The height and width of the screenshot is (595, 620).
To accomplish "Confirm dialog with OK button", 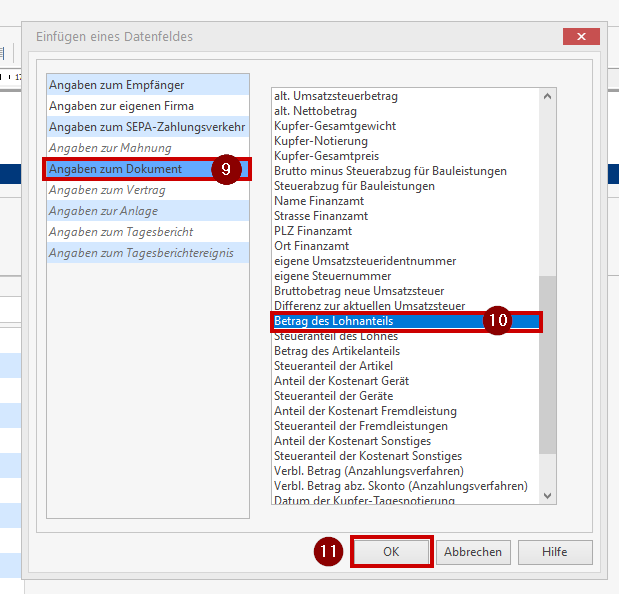I will pyautogui.click(x=391, y=552).
